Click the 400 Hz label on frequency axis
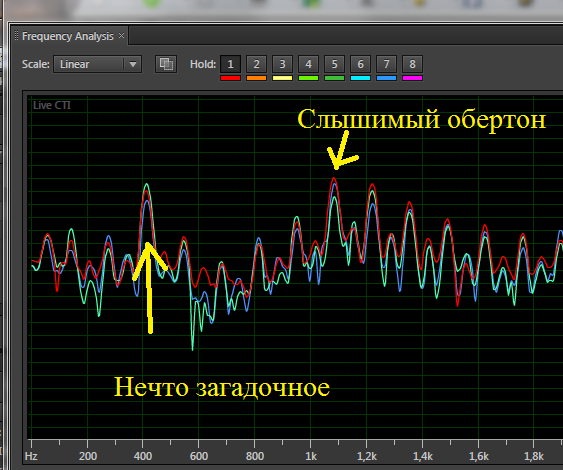The height and width of the screenshot is (470, 563). pos(143,456)
